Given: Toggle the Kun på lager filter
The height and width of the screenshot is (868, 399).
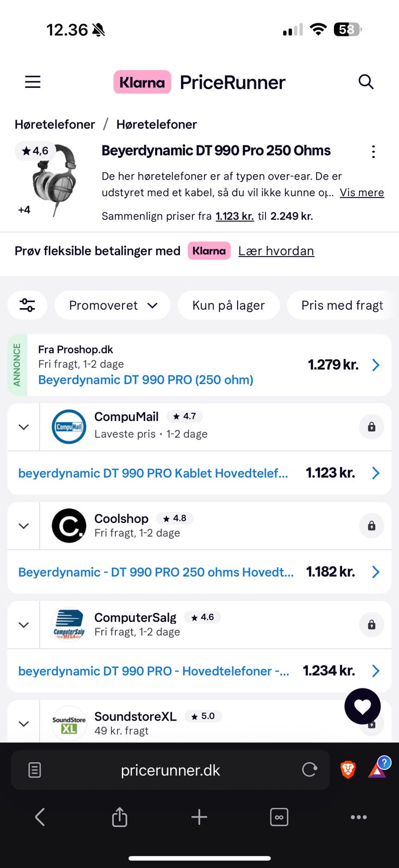Looking at the screenshot, I should 228,305.
